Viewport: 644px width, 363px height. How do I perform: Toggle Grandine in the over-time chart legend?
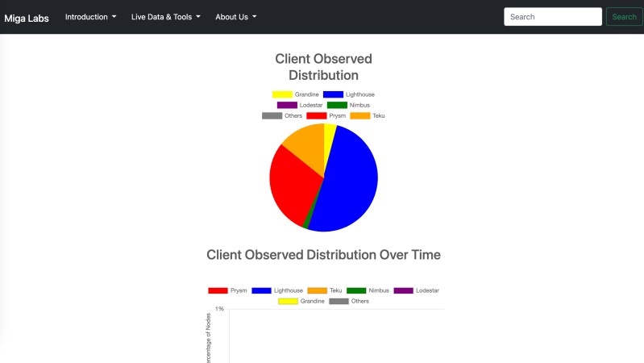coord(301,301)
